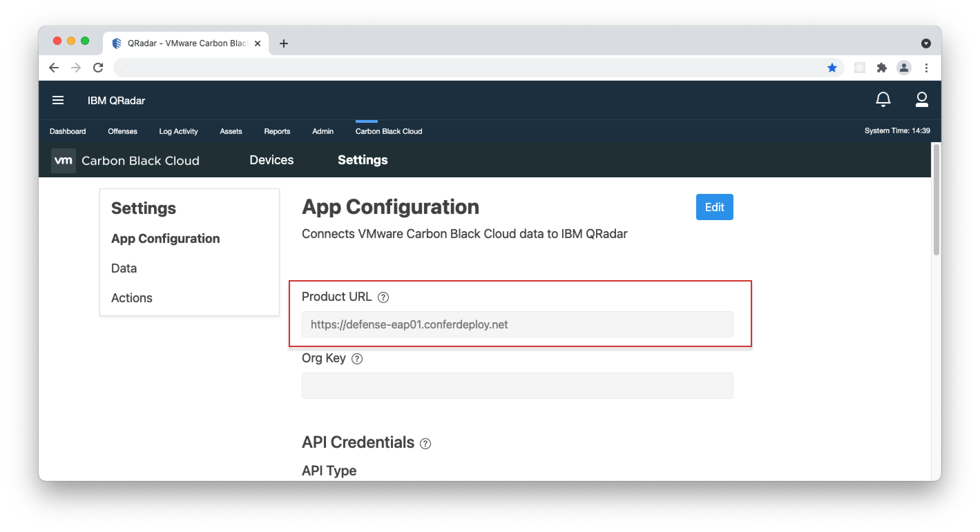Select Data in Settings sidebar
The image size is (980, 532).
click(124, 268)
